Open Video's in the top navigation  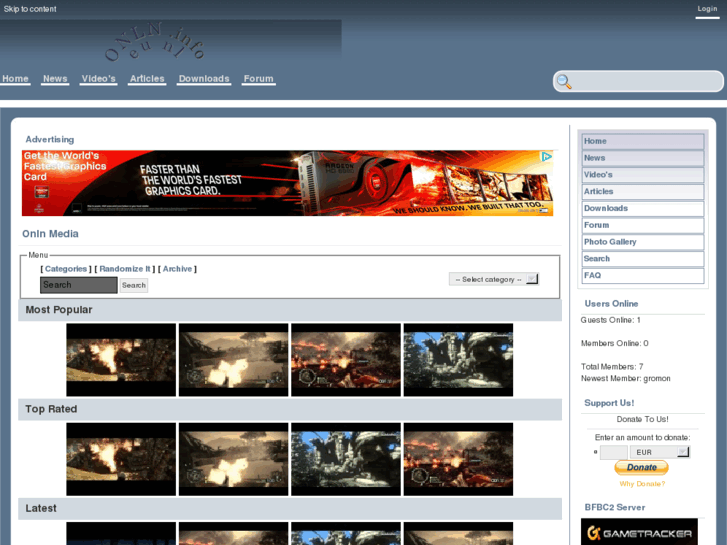pyautogui.click(x=98, y=79)
